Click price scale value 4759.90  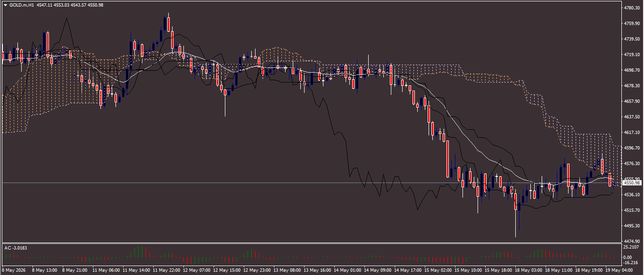coord(631,24)
